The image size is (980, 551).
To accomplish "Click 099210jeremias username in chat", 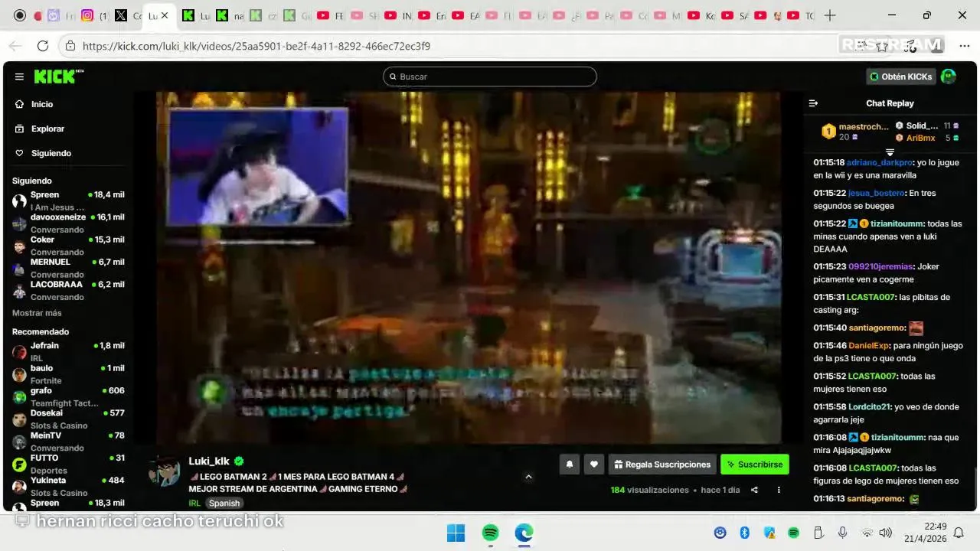I will (880, 266).
